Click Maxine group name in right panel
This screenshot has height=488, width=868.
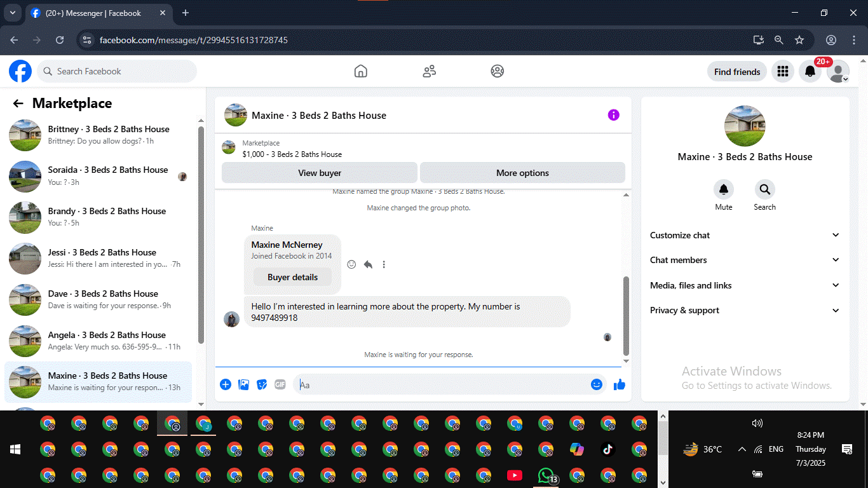click(745, 157)
